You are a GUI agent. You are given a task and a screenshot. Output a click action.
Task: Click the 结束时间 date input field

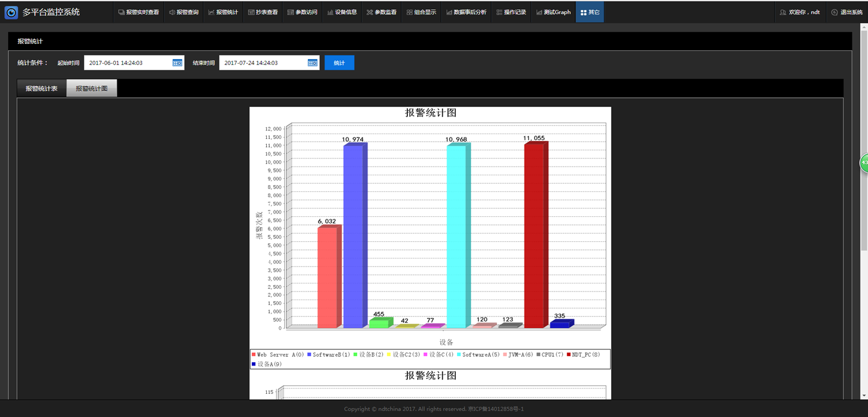pyautogui.click(x=262, y=63)
